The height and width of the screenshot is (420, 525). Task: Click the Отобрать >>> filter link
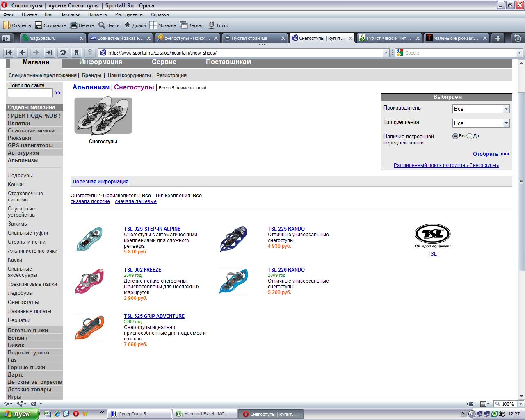click(x=491, y=154)
